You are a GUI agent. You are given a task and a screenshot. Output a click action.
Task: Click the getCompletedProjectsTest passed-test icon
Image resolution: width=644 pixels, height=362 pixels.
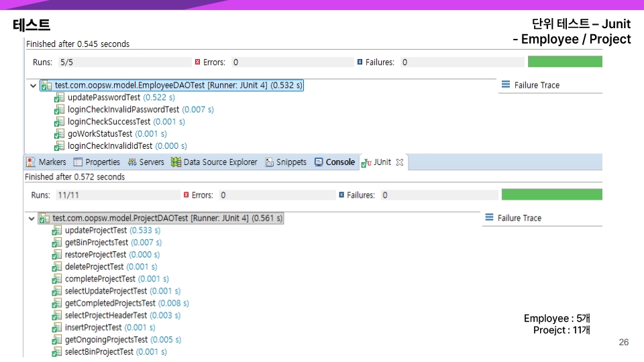click(56, 304)
